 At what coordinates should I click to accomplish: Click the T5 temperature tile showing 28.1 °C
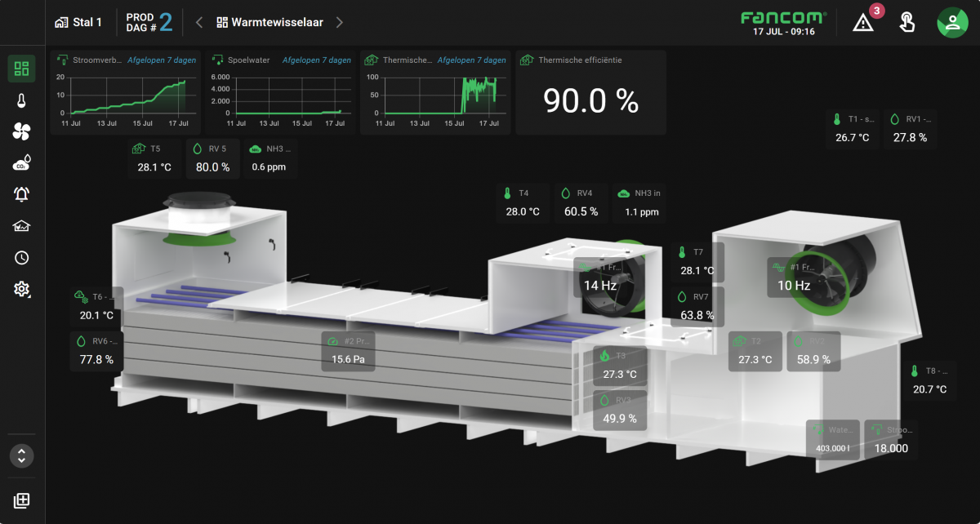[154, 158]
